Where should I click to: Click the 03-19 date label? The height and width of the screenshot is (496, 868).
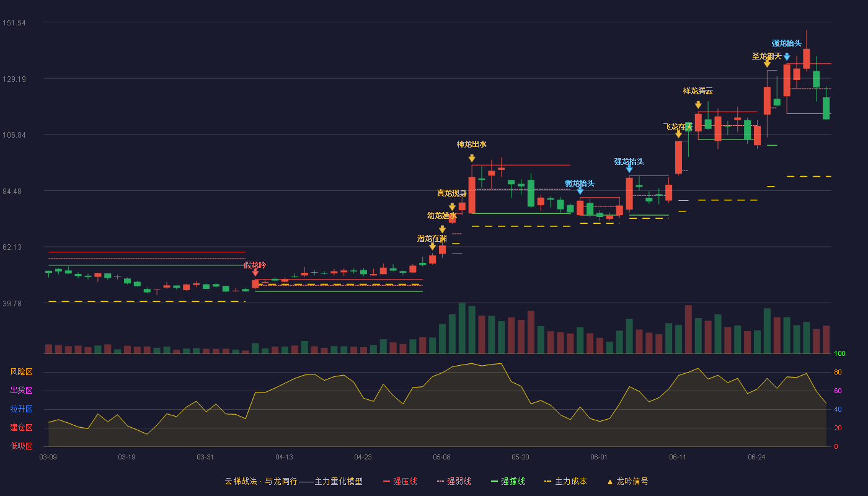(x=126, y=457)
